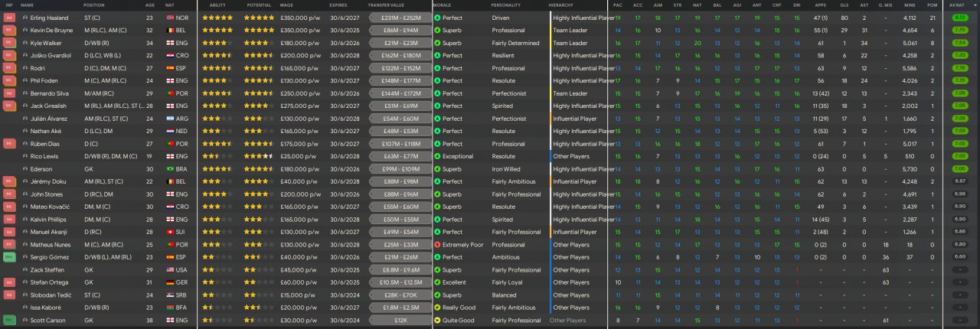The height and width of the screenshot is (329, 980).
Task: Click Haaland's 8.13 average rating badge
Action: click(x=959, y=18)
